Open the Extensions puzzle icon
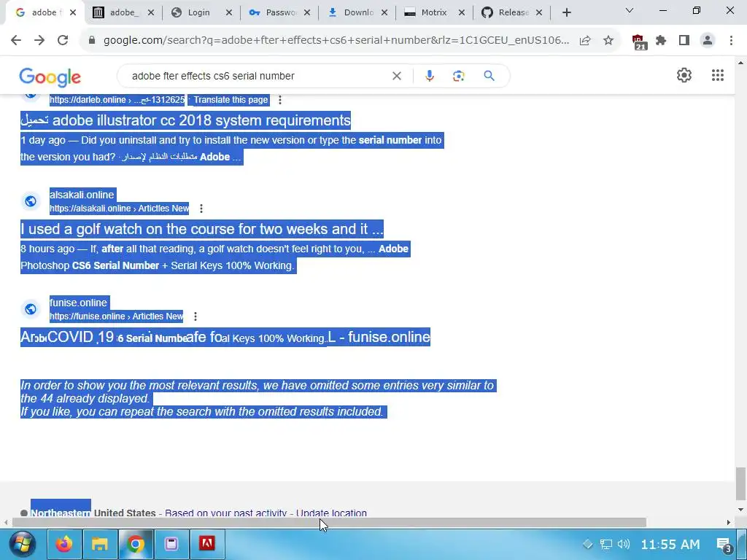 click(661, 41)
